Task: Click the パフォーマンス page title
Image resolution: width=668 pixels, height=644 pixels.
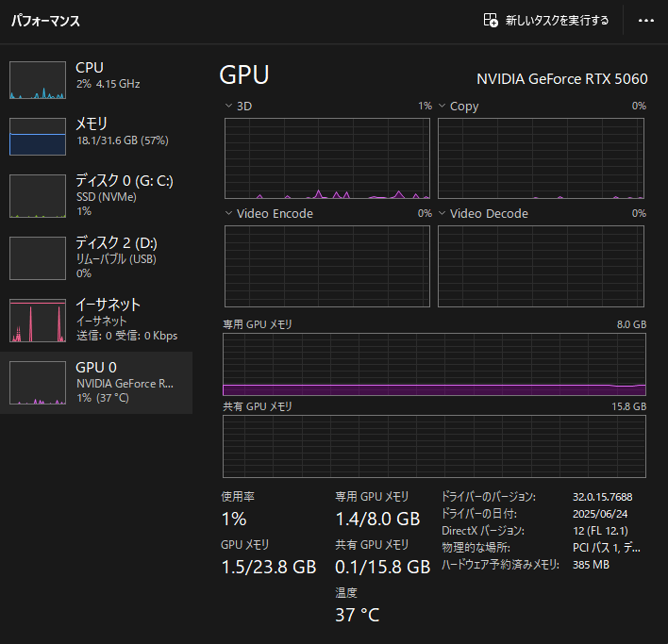Action: pyautogui.click(x=45, y=21)
